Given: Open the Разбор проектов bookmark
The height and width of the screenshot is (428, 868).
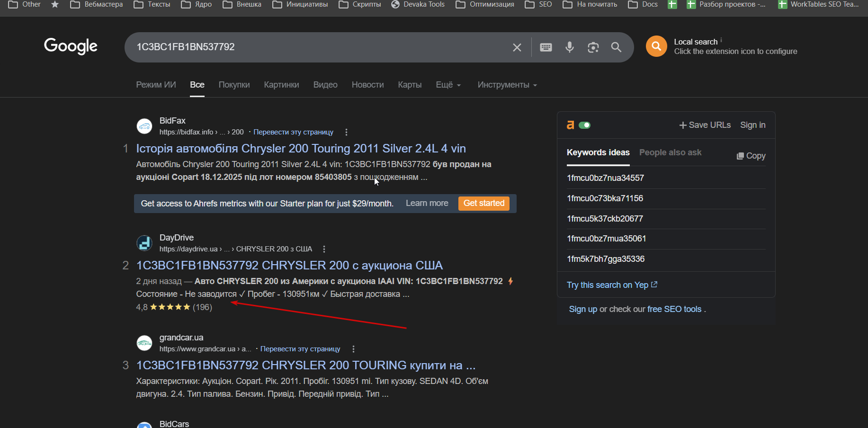Looking at the screenshot, I should point(726,4).
